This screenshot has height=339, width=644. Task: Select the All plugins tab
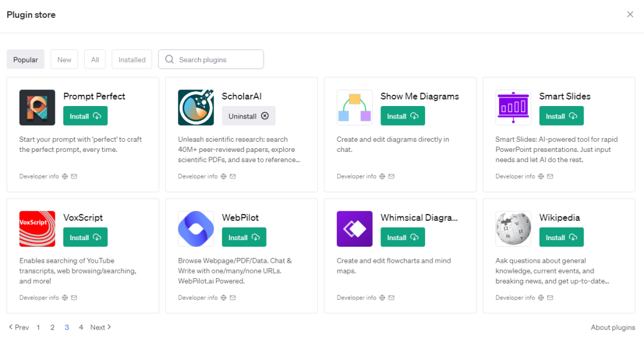tap(95, 60)
